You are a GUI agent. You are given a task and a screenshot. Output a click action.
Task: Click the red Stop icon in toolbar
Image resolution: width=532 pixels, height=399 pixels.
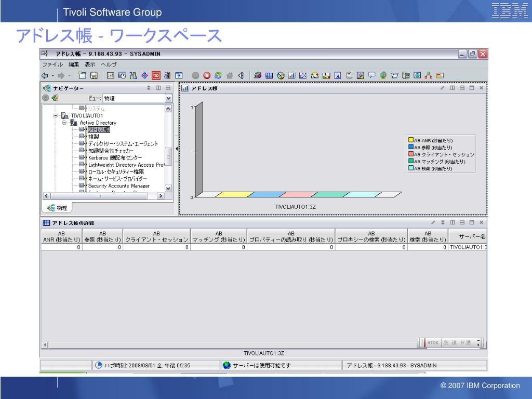point(207,75)
